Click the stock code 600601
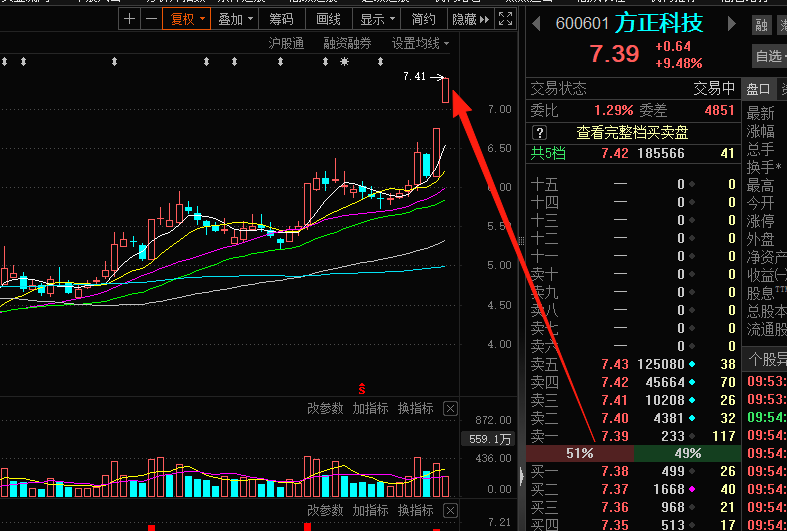Viewport: 787px width, 531px height. (x=582, y=24)
